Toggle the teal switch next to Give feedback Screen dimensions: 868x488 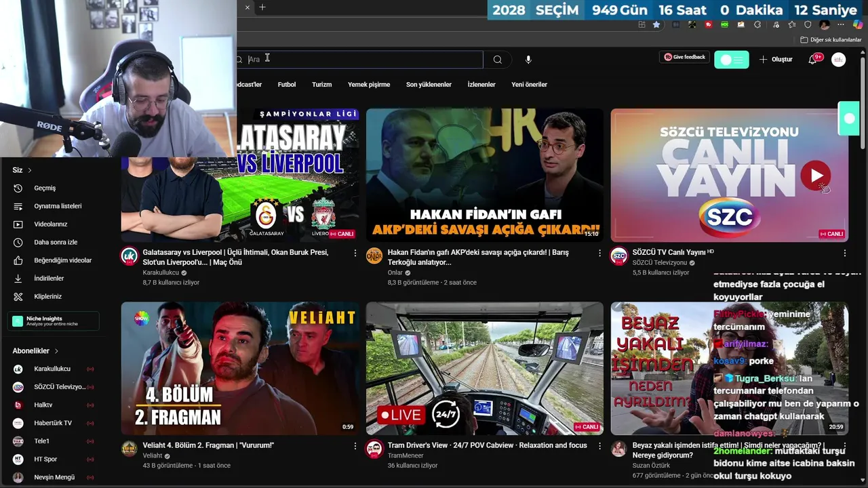pyautogui.click(x=732, y=60)
